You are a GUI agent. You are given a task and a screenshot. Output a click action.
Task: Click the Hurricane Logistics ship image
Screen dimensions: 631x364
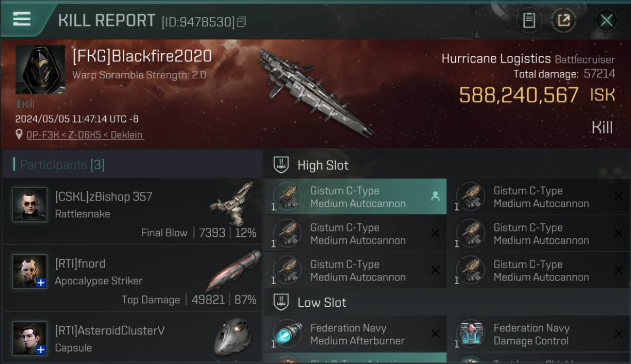[x=315, y=92]
